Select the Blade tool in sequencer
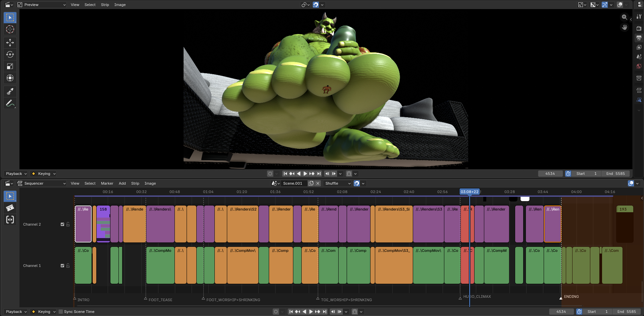 (x=10, y=208)
